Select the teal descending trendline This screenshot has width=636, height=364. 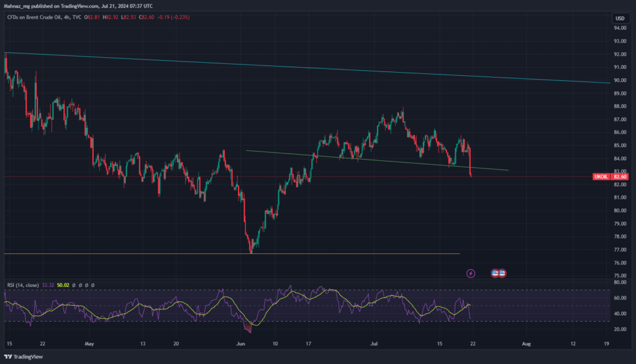pyautogui.click(x=307, y=68)
